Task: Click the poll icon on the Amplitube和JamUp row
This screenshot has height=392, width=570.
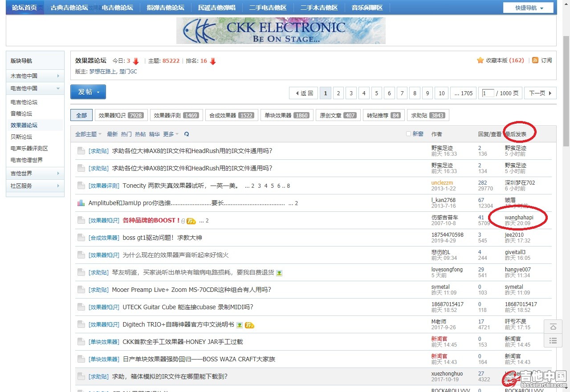Action: (x=81, y=203)
